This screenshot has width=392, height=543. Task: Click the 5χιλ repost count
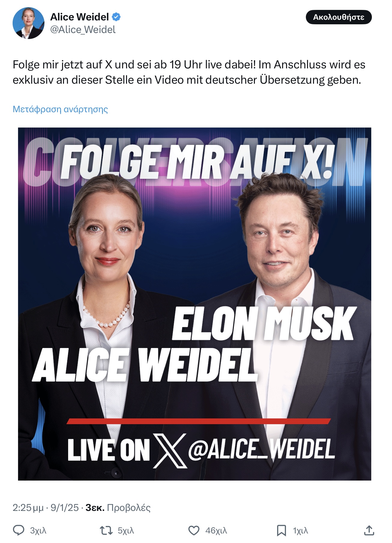pos(126,531)
